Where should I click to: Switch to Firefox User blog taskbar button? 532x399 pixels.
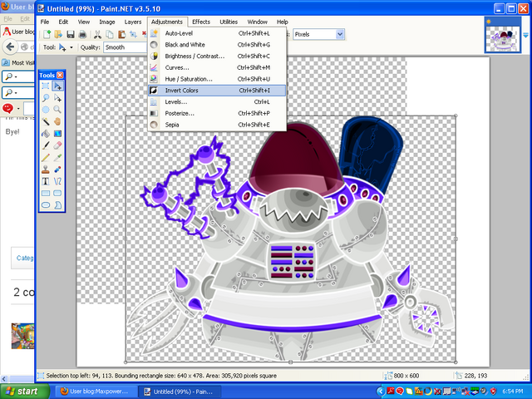tap(96, 392)
